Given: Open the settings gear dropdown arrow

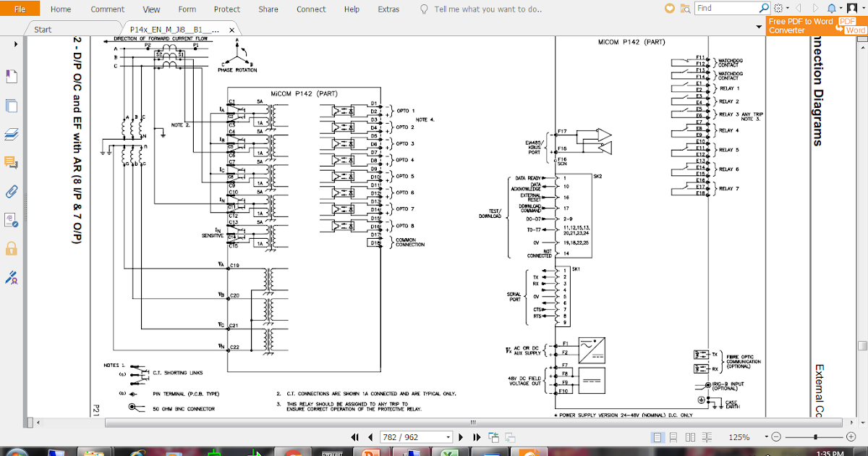Looking at the screenshot, I should (788, 8).
